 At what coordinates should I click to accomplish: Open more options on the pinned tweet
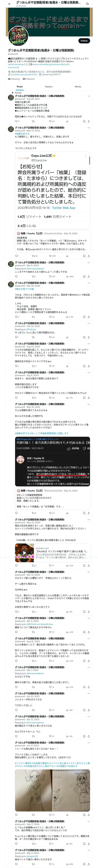coord(89,96)
